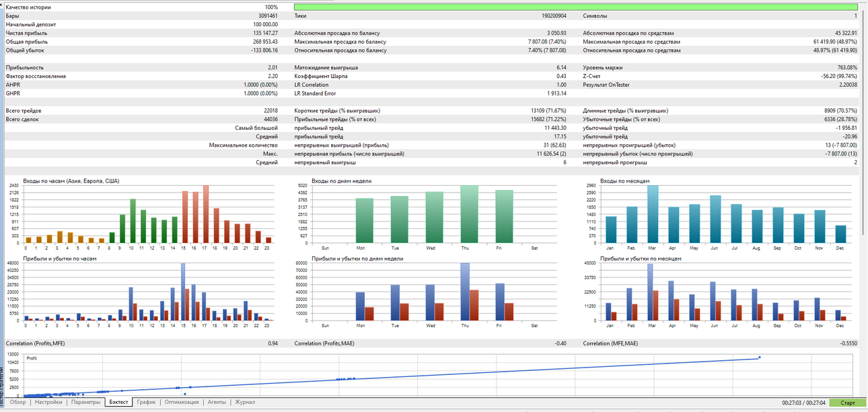
Task: Click the Матожидание выигрыша label
Action: pos(326,68)
